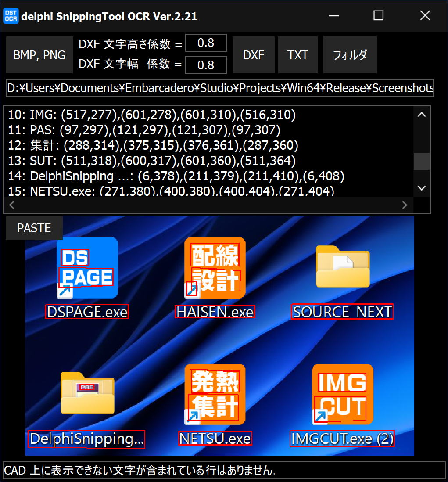Click the orange IMG CUT icon
Viewport: 448px width, 482px height.
click(x=343, y=394)
